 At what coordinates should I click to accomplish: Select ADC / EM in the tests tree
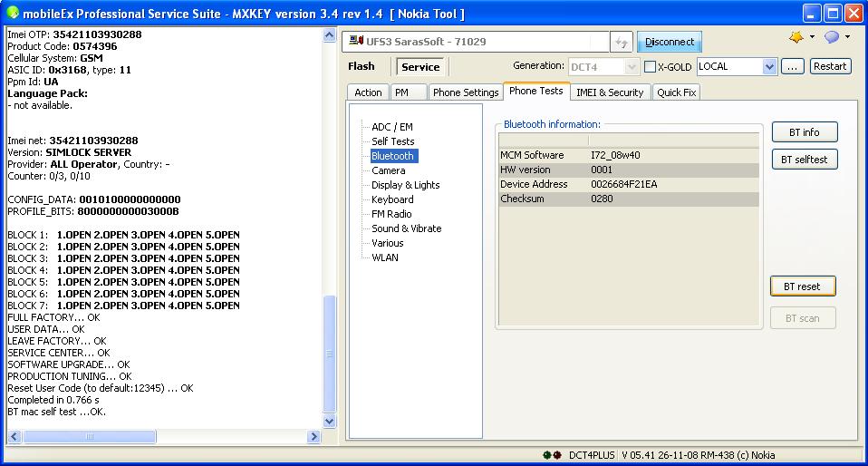click(392, 127)
